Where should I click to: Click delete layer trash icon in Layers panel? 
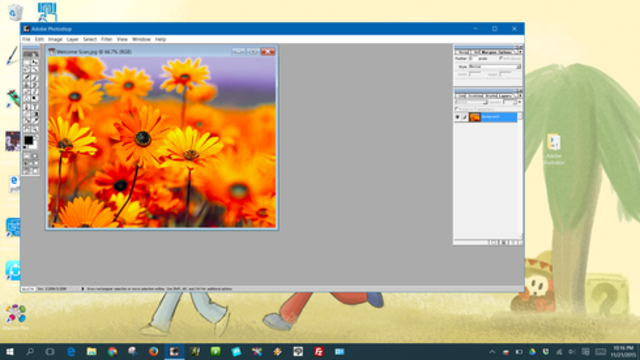pyautogui.click(x=513, y=242)
